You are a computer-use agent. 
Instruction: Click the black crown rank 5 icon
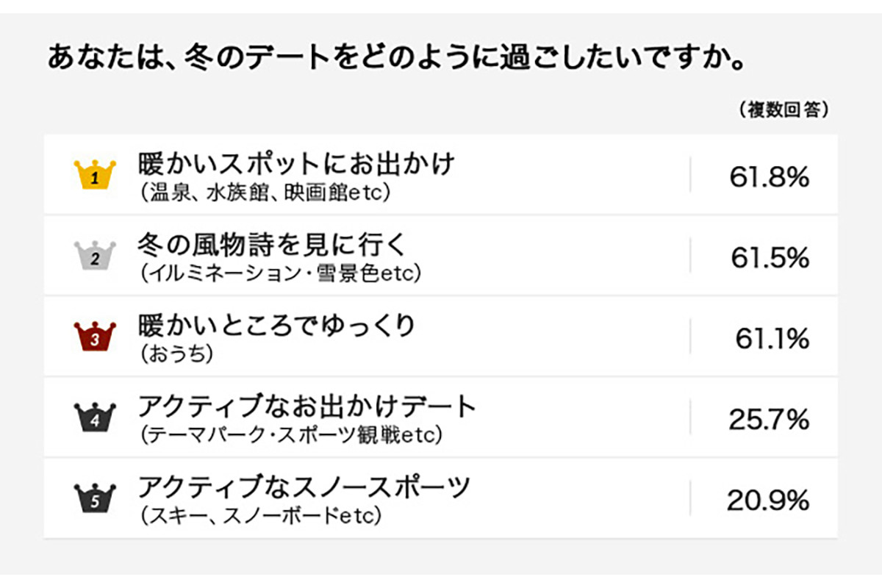pos(96,498)
